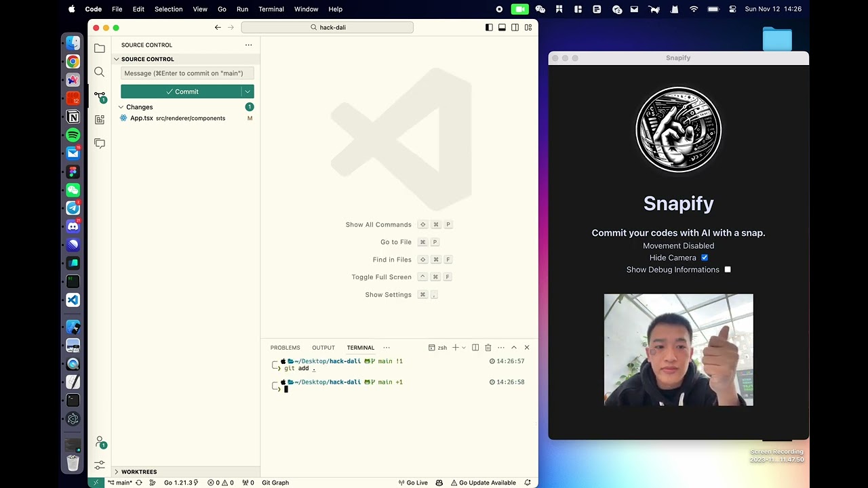Check Show Debug Informations in Snapify

click(728, 270)
